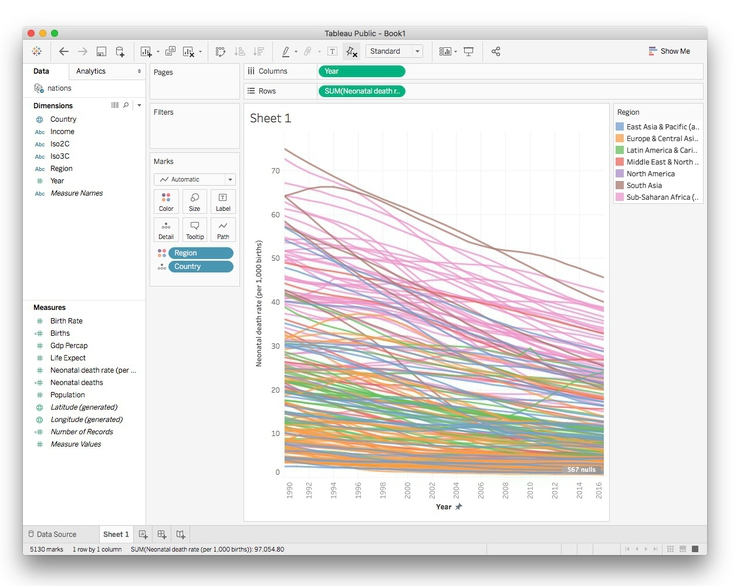Click the Fix axes pin icon
Viewport: 733px width, 586px height.
(x=352, y=51)
